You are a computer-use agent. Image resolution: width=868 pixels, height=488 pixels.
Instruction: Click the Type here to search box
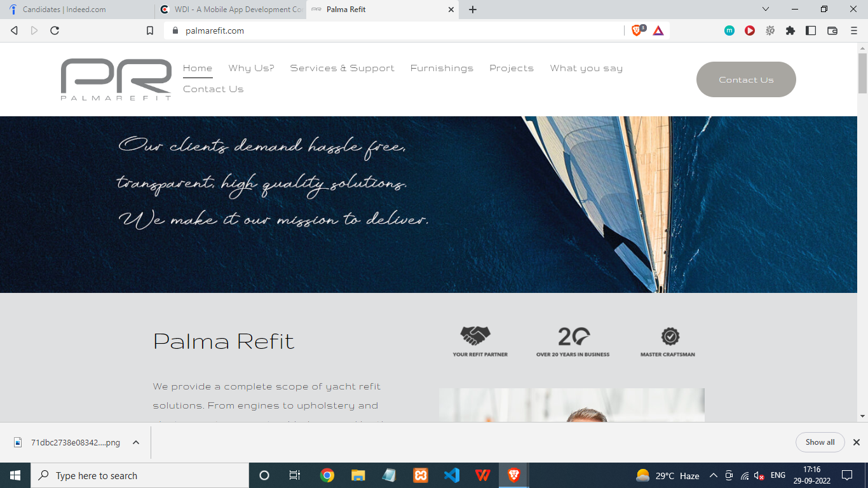[140, 475]
